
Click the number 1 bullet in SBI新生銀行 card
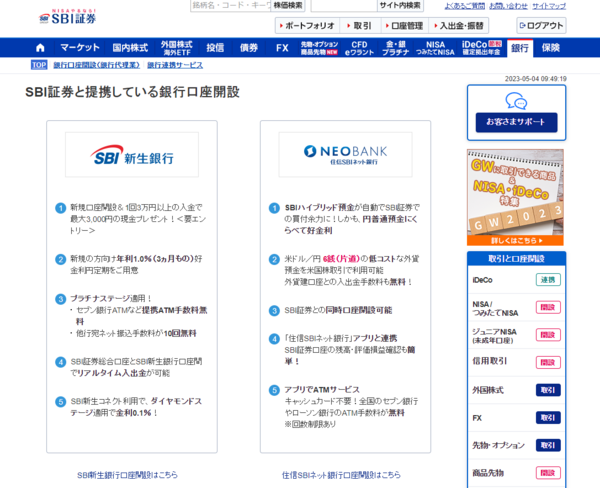pyautogui.click(x=60, y=208)
